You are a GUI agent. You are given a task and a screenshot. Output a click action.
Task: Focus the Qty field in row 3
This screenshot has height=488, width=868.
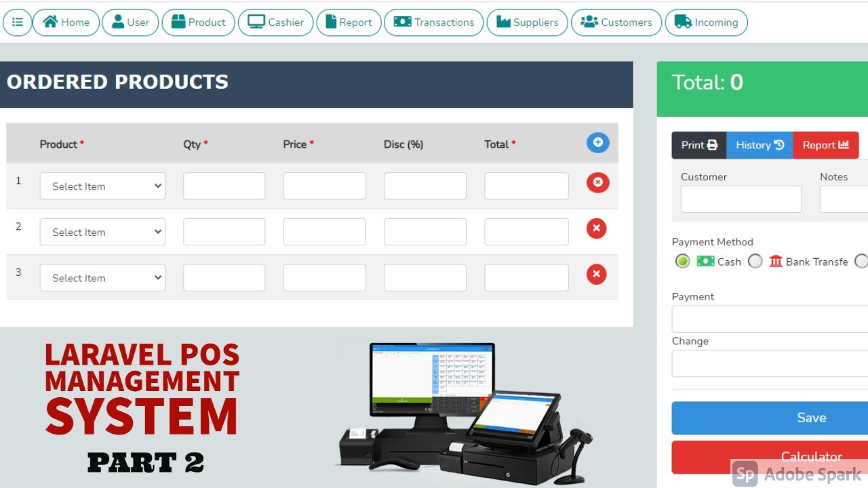click(x=224, y=278)
